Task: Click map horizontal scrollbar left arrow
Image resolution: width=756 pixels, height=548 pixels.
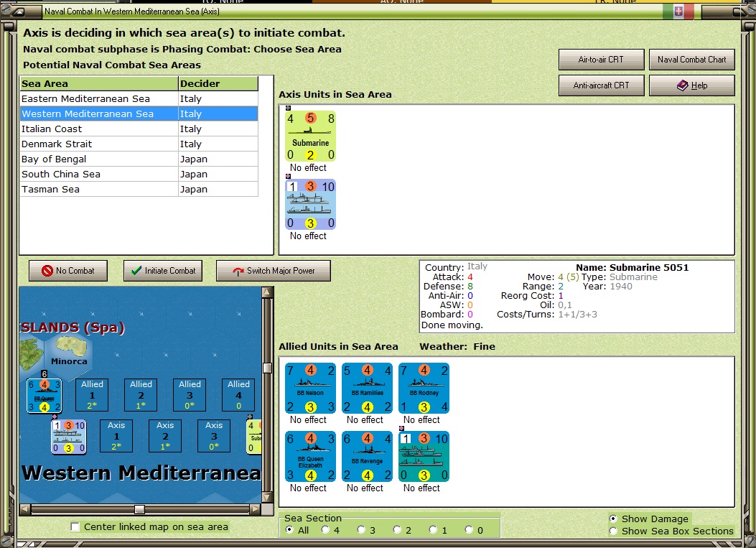Action: [x=24, y=509]
